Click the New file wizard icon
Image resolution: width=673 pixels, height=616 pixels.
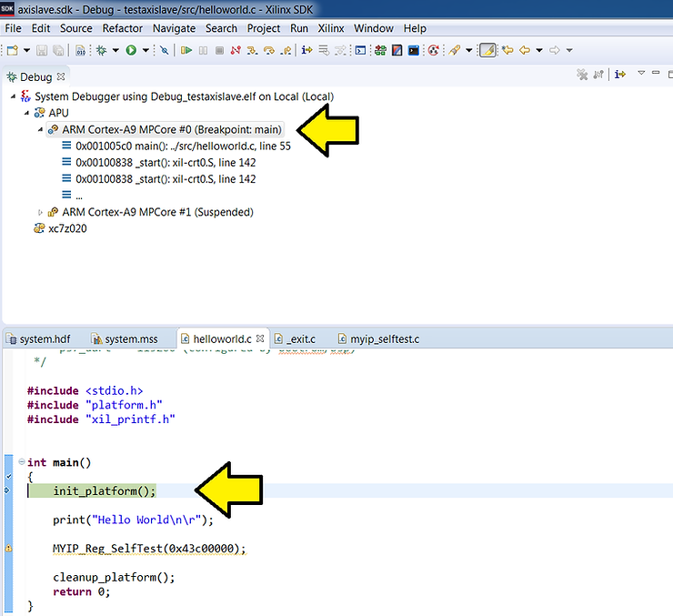13,50
